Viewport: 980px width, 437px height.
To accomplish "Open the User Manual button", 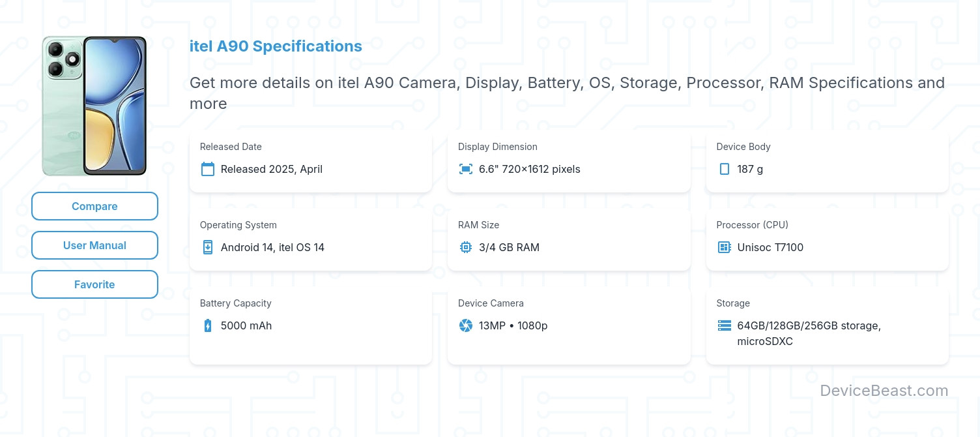I will point(94,245).
